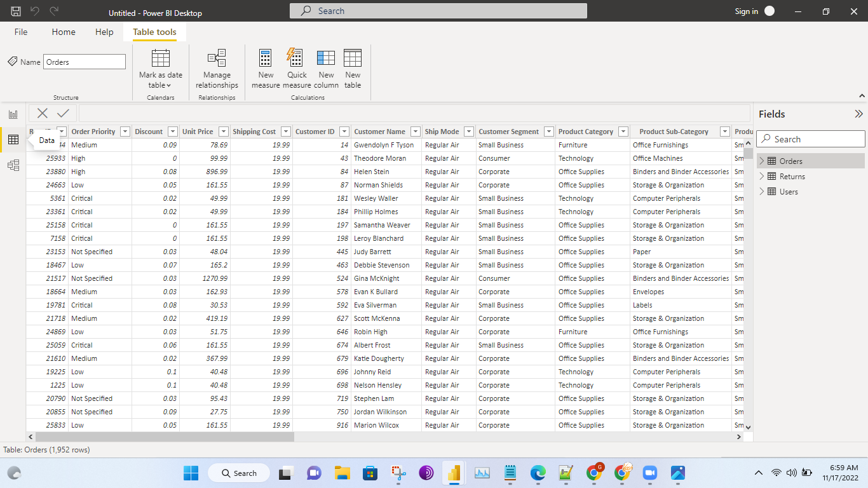Viewport: 868px width, 488px height.
Task: Click Power BI icon in taskbar
Action: tap(454, 473)
